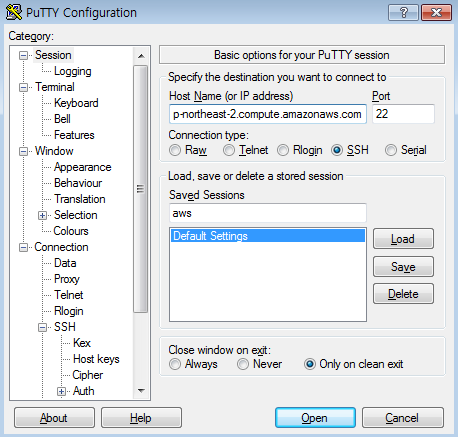Open Connection category
The width and height of the screenshot is (458, 437).
click(61, 247)
